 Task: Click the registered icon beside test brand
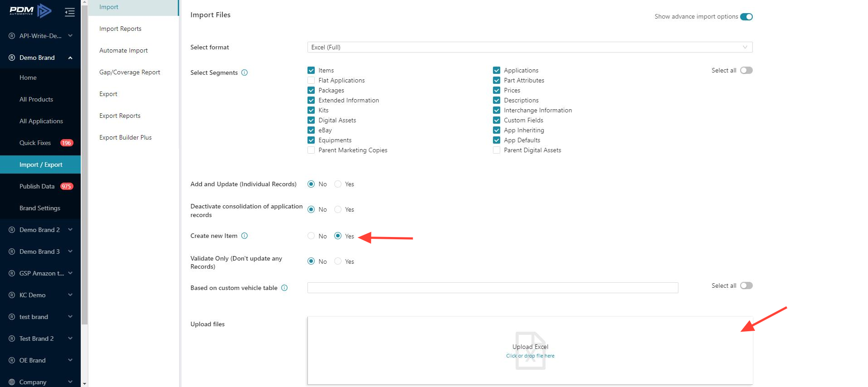pyautogui.click(x=12, y=317)
